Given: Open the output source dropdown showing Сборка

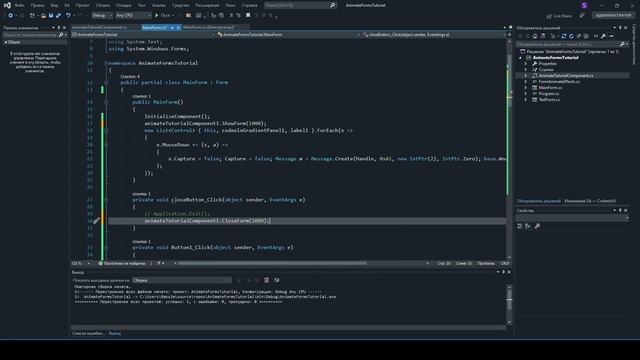Looking at the screenshot, I should coord(182,280).
